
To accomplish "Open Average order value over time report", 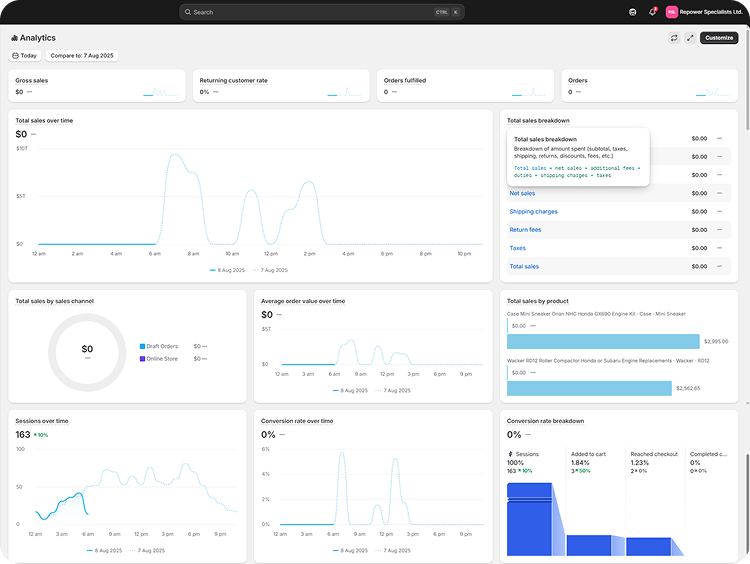I will pos(303,301).
